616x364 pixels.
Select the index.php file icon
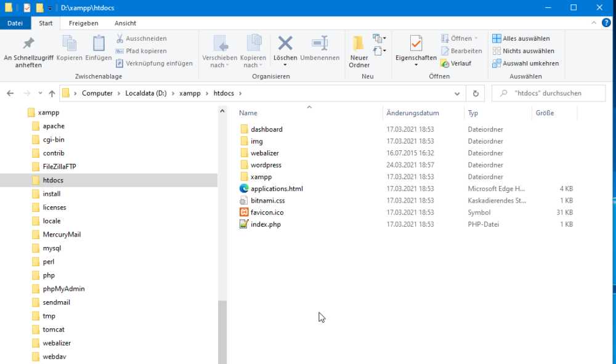[244, 224]
